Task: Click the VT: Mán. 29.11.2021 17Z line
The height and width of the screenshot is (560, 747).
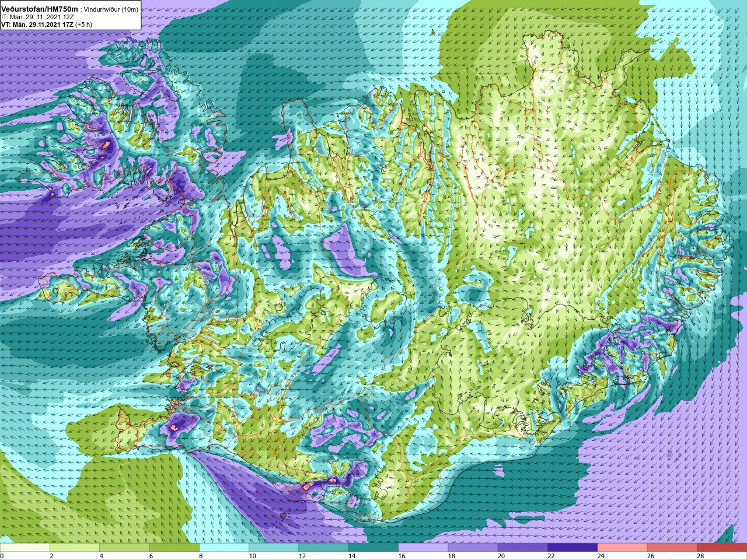Action: click(37, 24)
